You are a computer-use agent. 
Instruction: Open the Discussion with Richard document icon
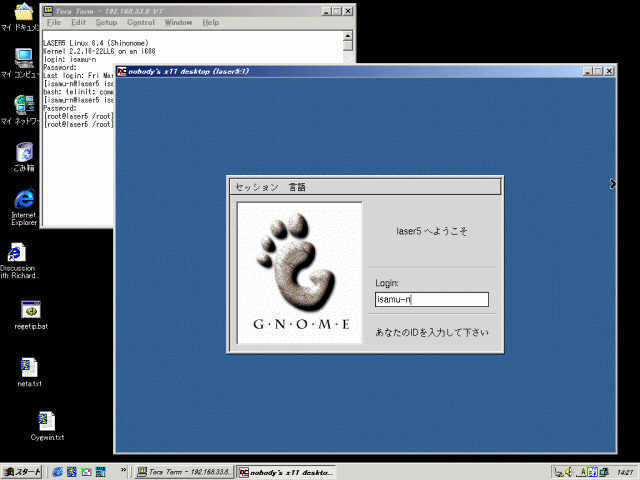[17, 253]
